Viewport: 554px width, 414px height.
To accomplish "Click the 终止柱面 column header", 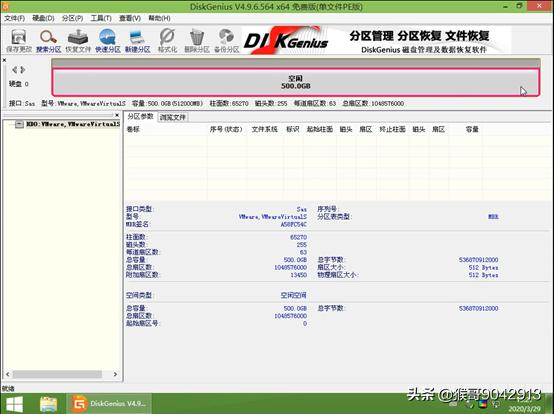I will (393, 129).
